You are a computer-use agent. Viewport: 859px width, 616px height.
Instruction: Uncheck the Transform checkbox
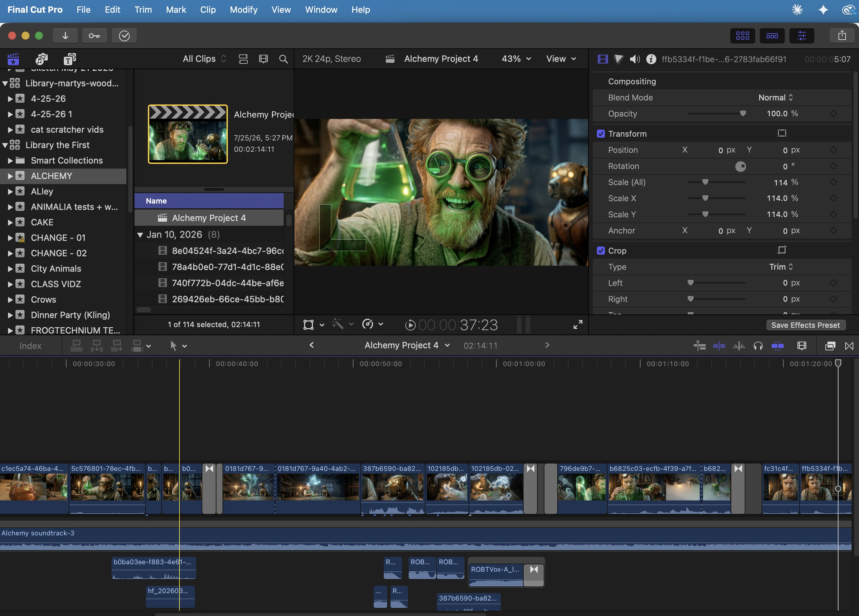pyautogui.click(x=601, y=134)
